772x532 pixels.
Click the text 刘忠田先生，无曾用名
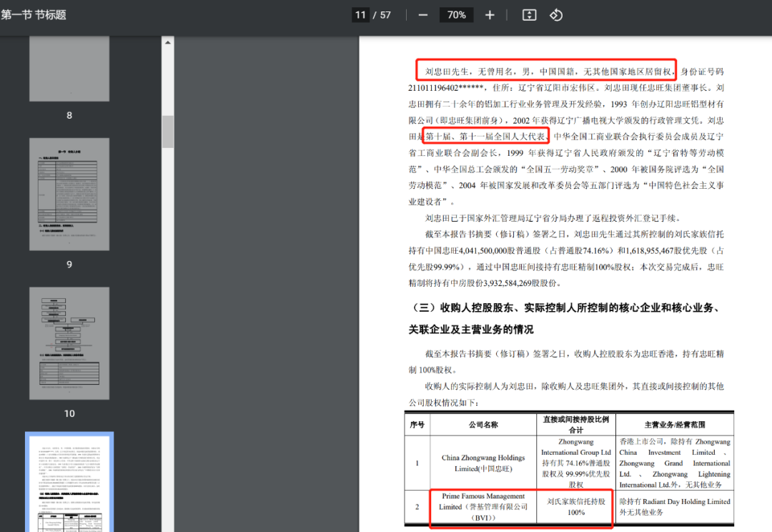469,72
